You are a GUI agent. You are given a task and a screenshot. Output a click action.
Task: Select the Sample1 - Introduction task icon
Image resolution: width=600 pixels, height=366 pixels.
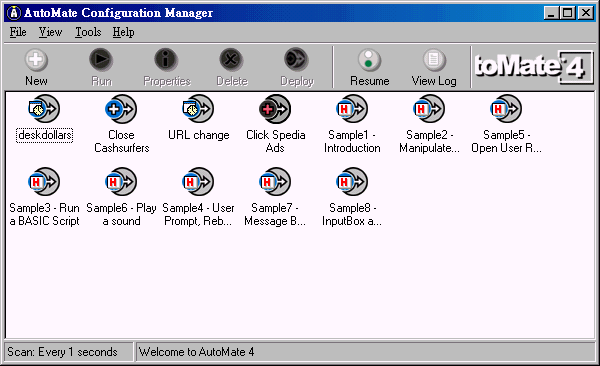pos(352,109)
